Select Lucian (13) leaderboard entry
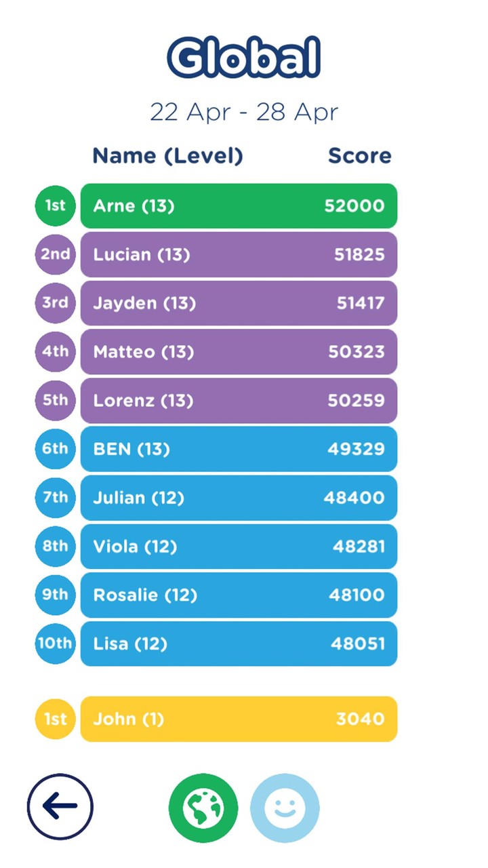 coord(239,254)
